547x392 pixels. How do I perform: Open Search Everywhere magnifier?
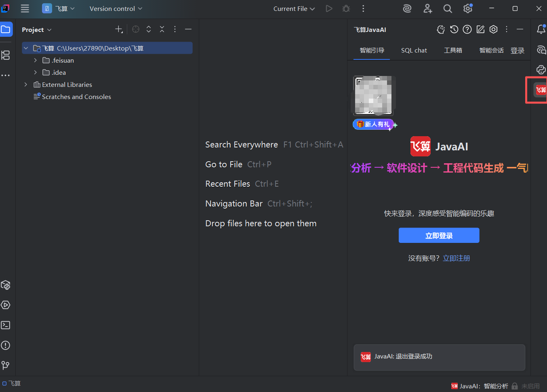tap(448, 8)
